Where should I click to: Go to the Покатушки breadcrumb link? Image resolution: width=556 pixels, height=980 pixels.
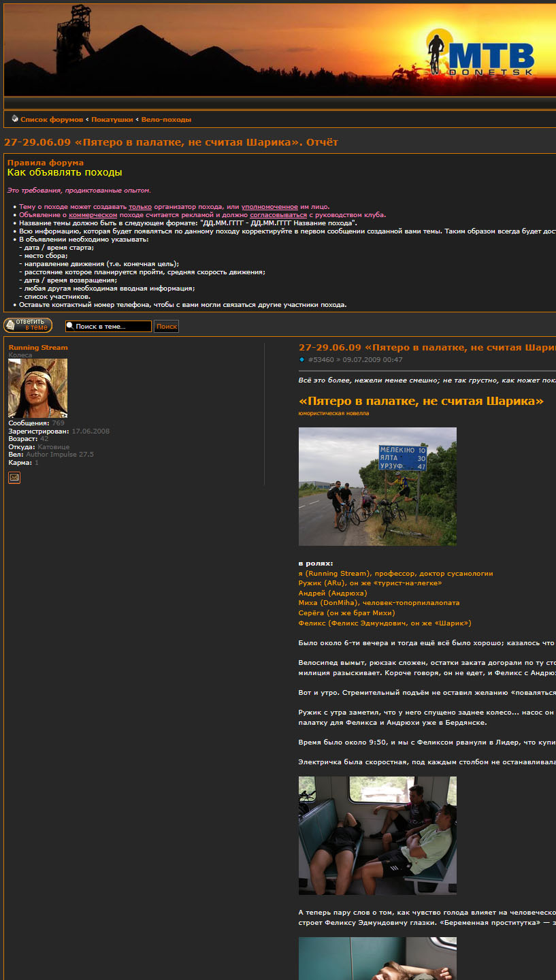(x=112, y=119)
